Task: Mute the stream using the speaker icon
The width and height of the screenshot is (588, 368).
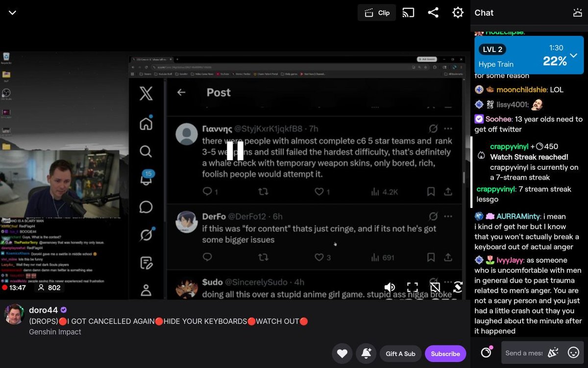Action: pos(390,287)
